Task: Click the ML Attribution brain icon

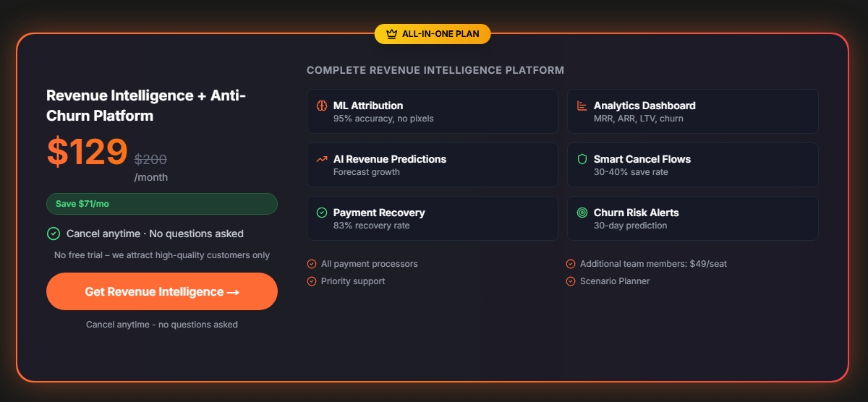Action: click(322, 106)
